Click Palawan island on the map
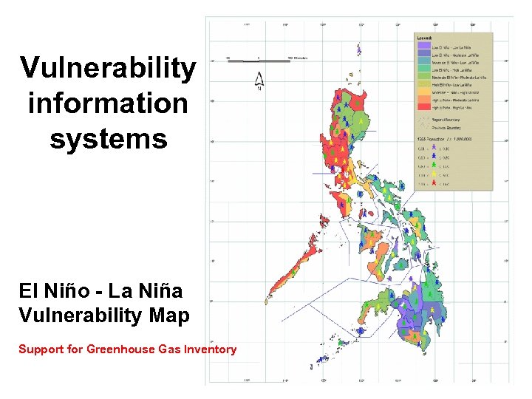The width and height of the screenshot is (532, 399). [x=293, y=270]
